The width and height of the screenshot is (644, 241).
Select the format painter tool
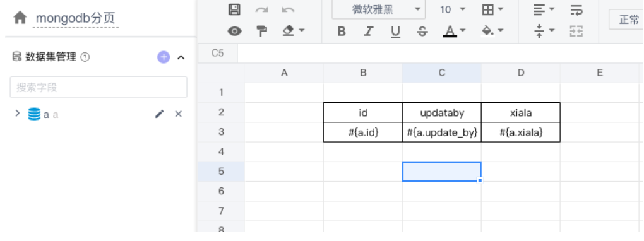[x=261, y=31]
